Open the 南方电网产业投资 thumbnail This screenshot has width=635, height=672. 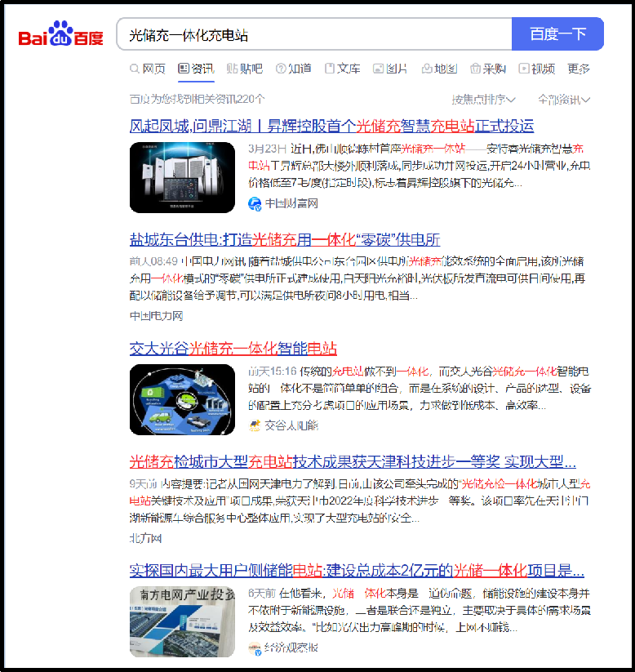point(182,621)
